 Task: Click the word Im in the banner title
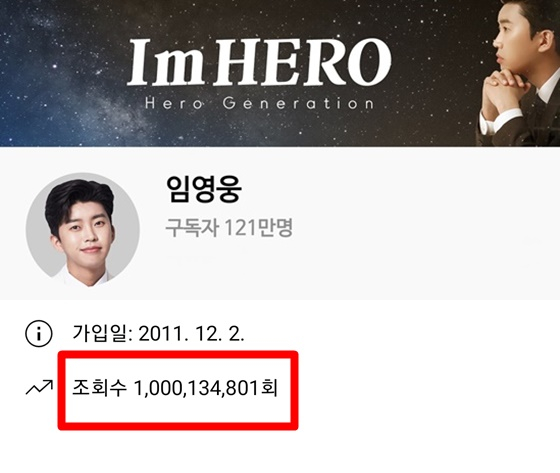166,63
